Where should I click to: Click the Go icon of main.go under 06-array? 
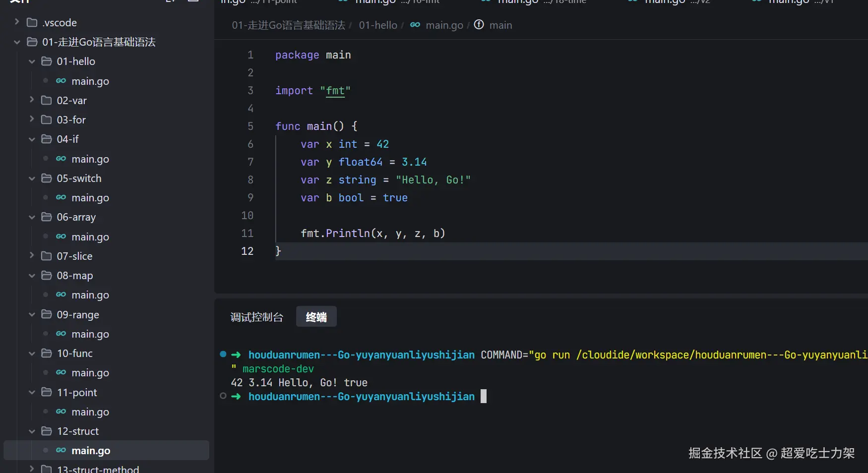(61, 236)
